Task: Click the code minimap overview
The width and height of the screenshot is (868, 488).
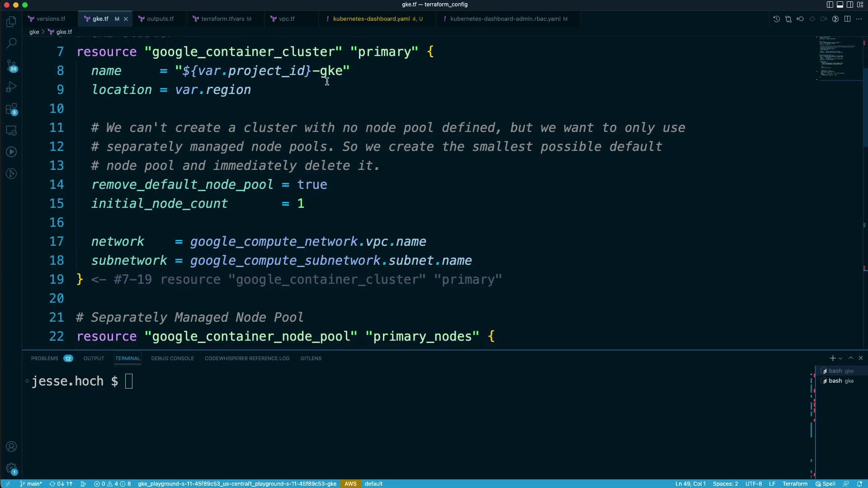Action: [x=837, y=59]
